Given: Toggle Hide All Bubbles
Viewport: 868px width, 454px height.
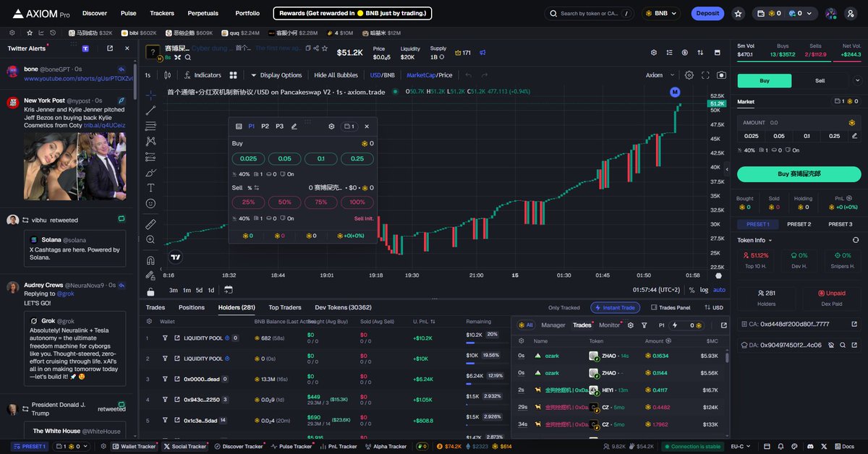Looking at the screenshot, I should 336,75.
